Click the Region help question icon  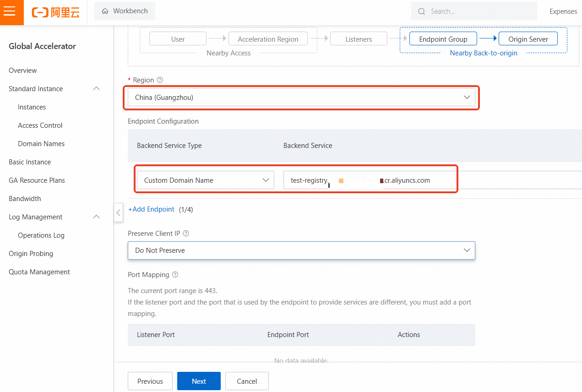[160, 80]
